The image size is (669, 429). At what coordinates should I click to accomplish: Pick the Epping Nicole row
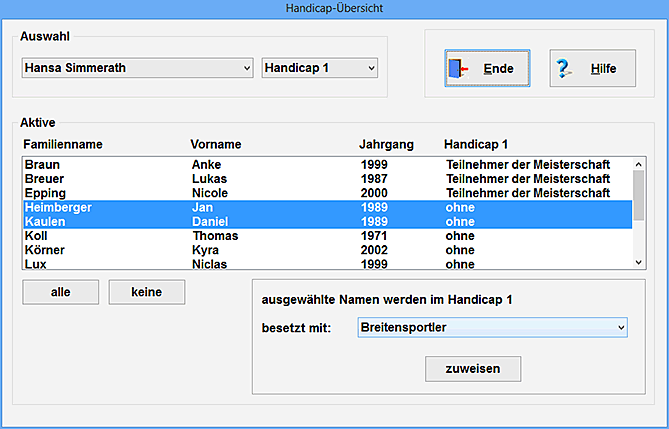326,193
